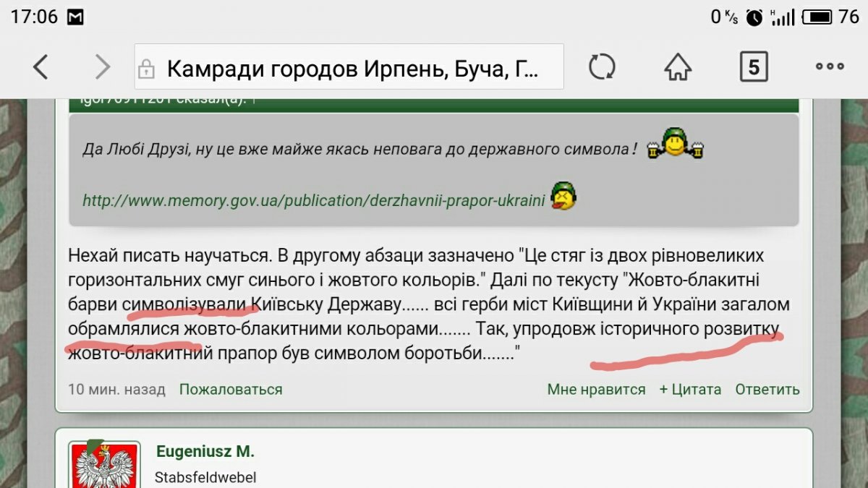The width and height of the screenshot is (868, 488).
Task: Click + Цитата to quote the post
Action: [x=690, y=389]
